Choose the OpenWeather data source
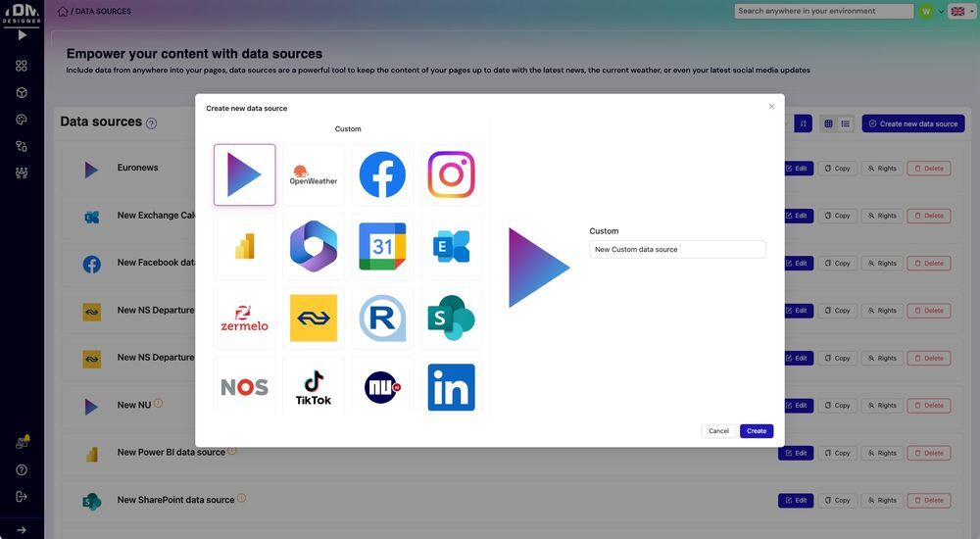The width and height of the screenshot is (980, 539). 314,174
